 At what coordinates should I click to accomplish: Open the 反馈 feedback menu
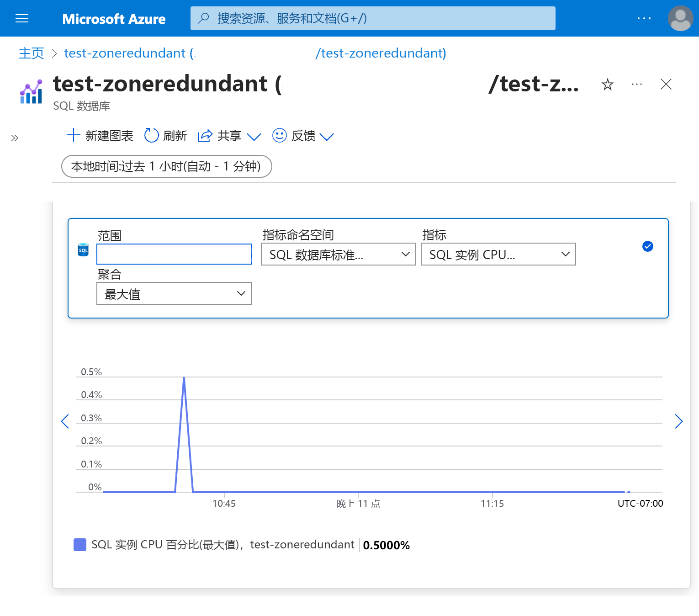pos(303,136)
